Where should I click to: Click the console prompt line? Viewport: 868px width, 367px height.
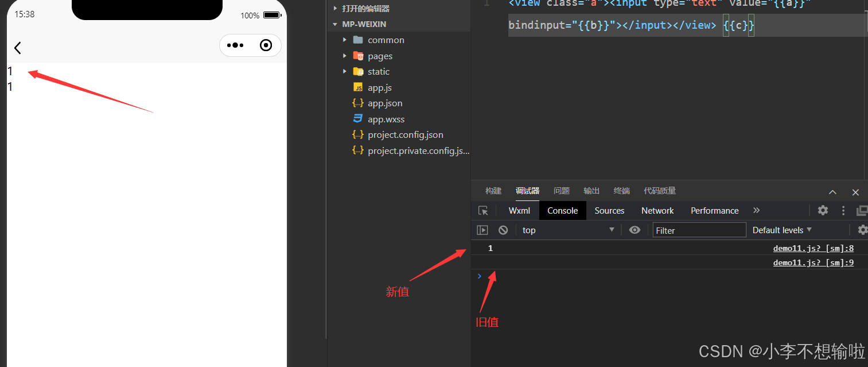(669, 276)
